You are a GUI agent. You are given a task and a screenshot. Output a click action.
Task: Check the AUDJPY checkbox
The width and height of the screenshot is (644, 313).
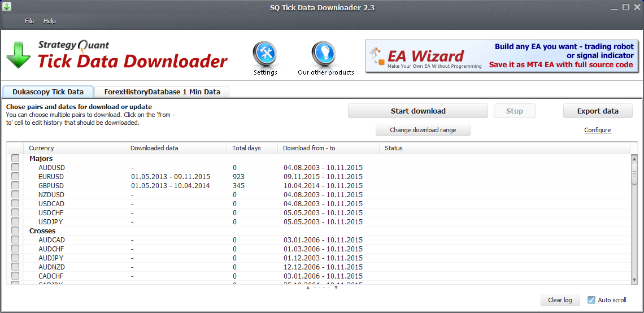[x=15, y=258]
